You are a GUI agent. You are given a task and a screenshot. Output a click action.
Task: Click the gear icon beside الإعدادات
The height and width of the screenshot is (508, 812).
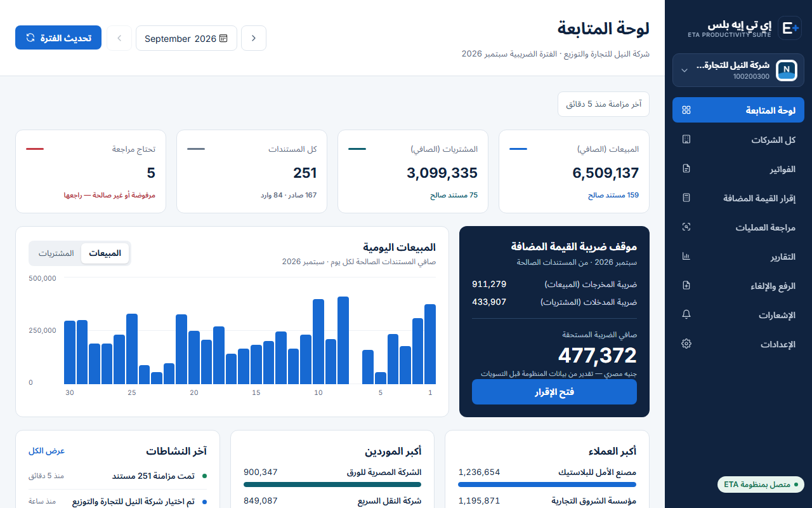click(x=686, y=344)
